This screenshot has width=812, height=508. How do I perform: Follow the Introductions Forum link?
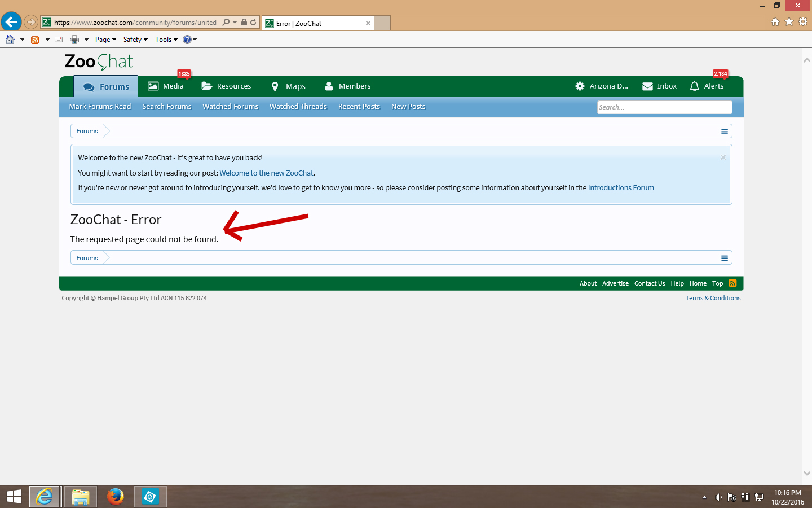click(x=620, y=188)
